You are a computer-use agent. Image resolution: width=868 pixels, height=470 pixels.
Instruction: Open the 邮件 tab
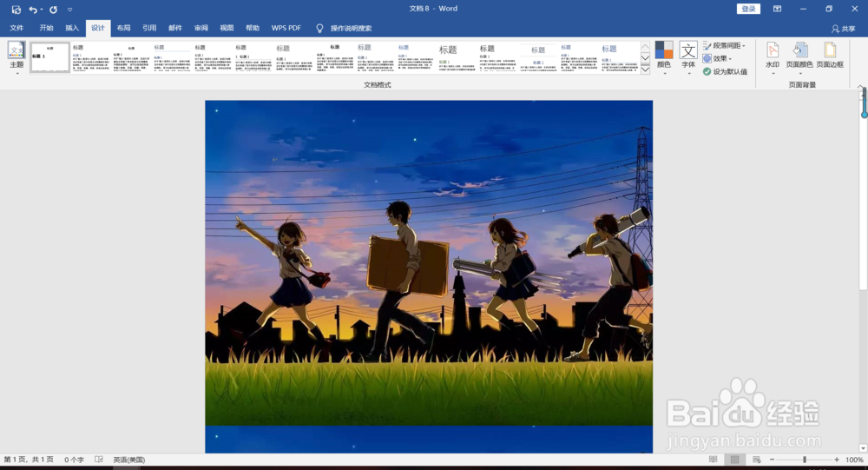[175, 28]
